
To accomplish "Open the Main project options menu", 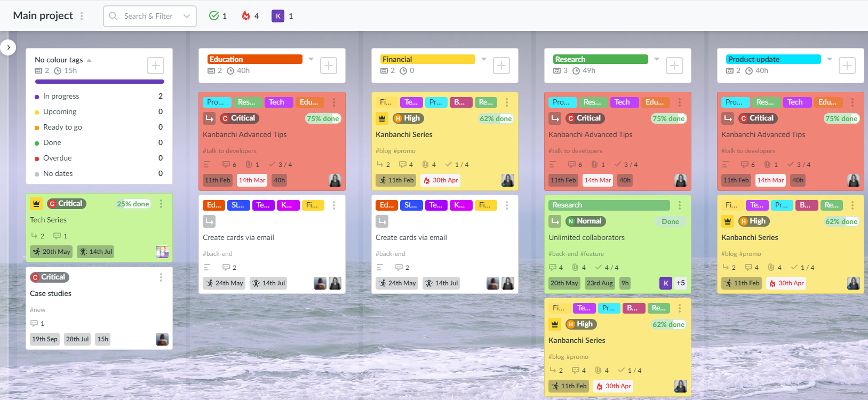I will pyautogui.click(x=82, y=16).
